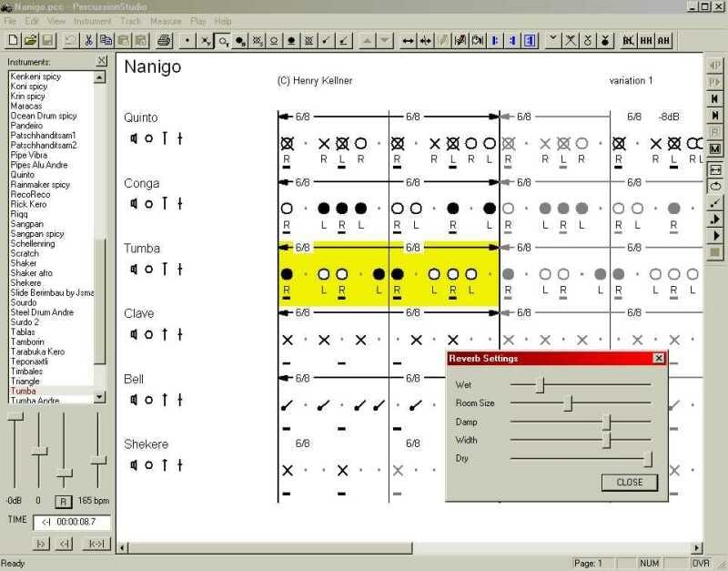Viewport: 728px width, 571px height.
Task: Click the skip-to-start playback icon on right panel
Action: (x=716, y=98)
